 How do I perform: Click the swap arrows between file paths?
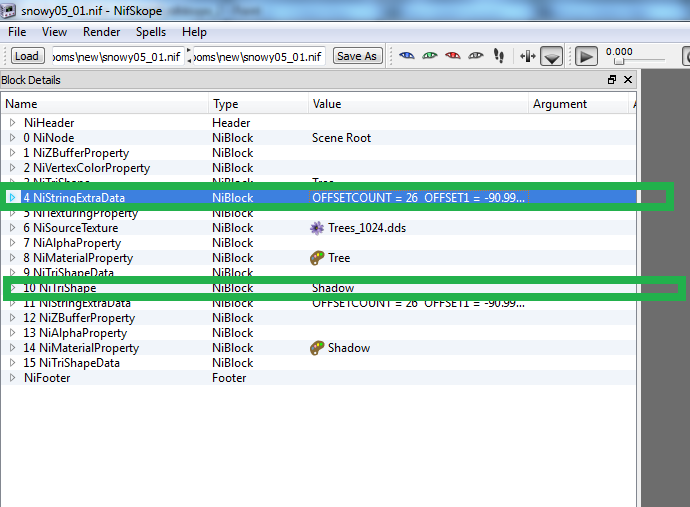click(x=189, y=56)
